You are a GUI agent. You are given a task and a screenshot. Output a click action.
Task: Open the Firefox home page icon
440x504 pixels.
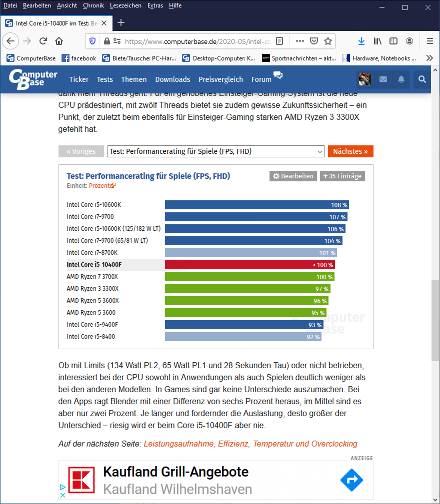click(59, 41)
